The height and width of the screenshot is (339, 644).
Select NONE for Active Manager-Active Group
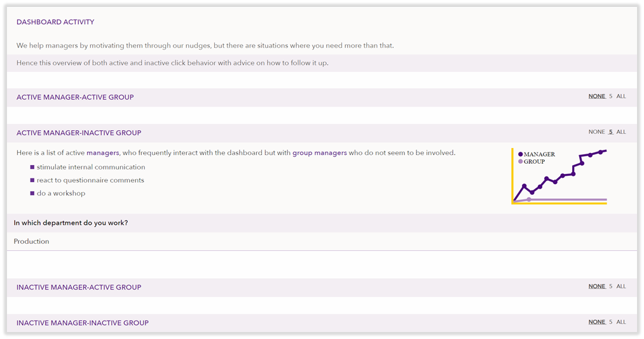(596, 96)
